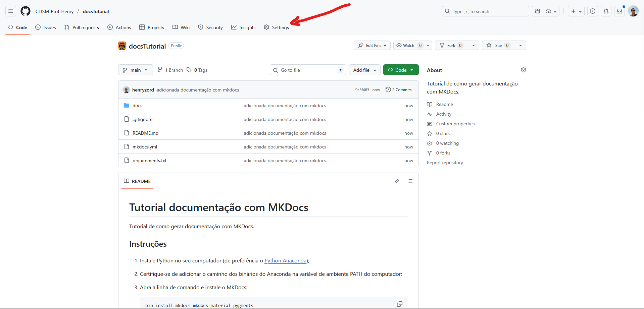View the 2 Commits history

399,90
